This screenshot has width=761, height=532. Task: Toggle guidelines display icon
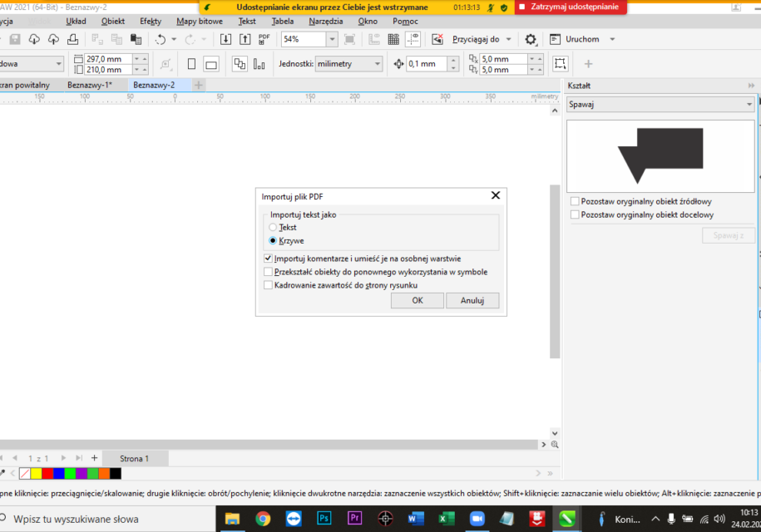[x=413, y=39]
